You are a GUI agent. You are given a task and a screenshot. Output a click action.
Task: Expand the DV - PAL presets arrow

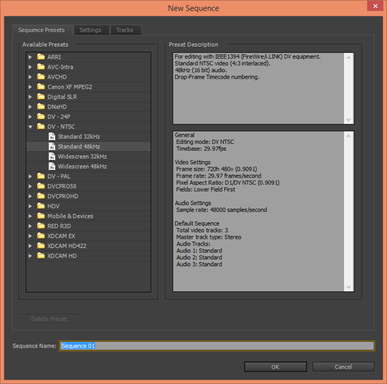point(30,176)
